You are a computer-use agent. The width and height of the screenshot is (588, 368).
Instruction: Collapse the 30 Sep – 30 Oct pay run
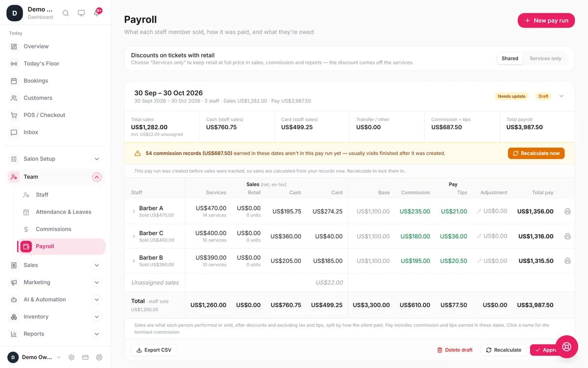click(x=562, y=96)
